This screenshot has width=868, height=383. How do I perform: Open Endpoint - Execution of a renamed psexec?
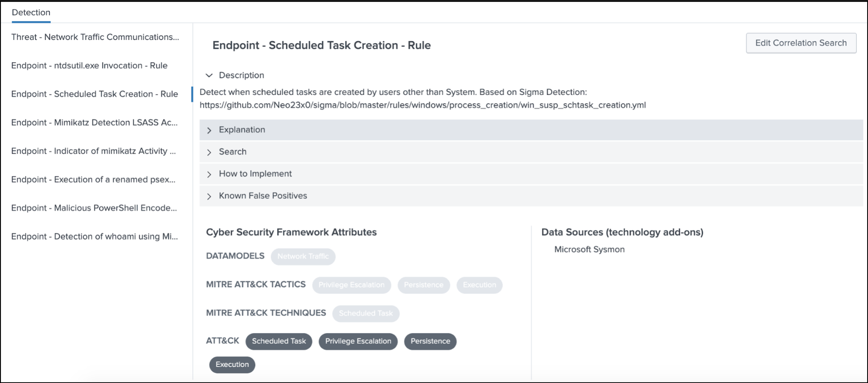(93, 180)
